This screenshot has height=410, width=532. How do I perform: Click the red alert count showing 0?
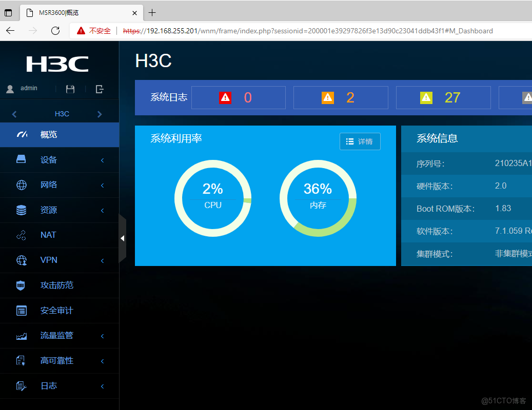point(239,97)
